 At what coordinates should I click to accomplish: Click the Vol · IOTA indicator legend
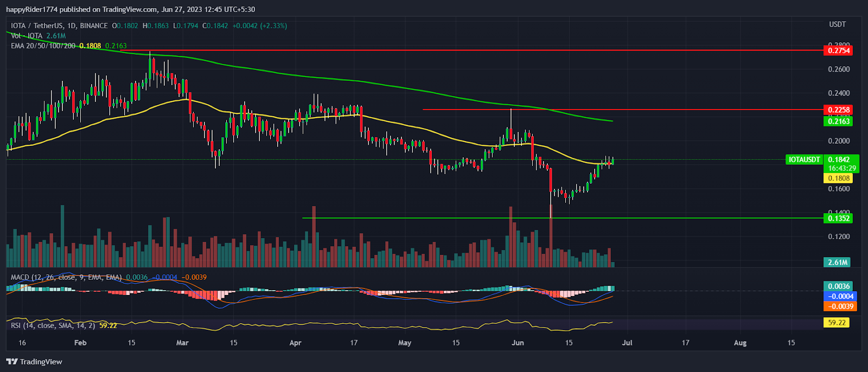tap(27, 36)
